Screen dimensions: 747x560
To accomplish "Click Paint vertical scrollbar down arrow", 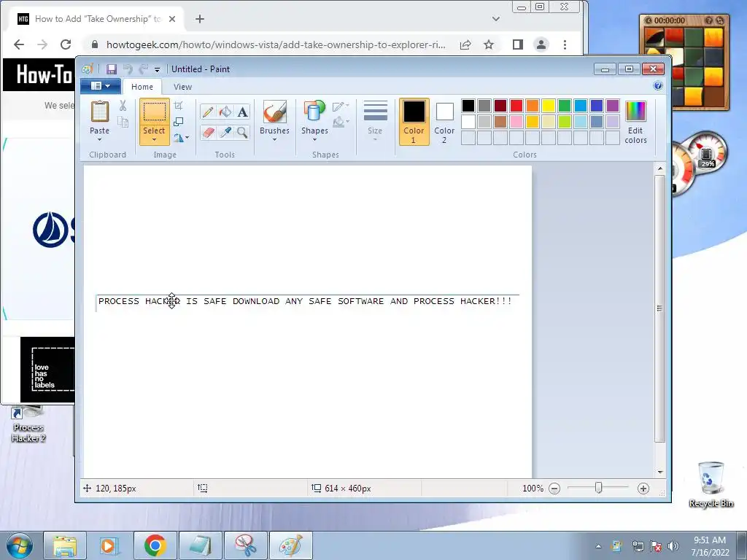I will pos(659,472).
